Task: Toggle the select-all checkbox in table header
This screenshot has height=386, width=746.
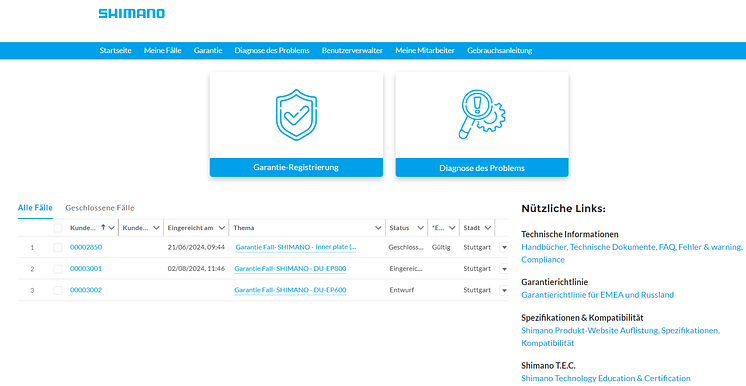Action: click(x=58, y=228)
